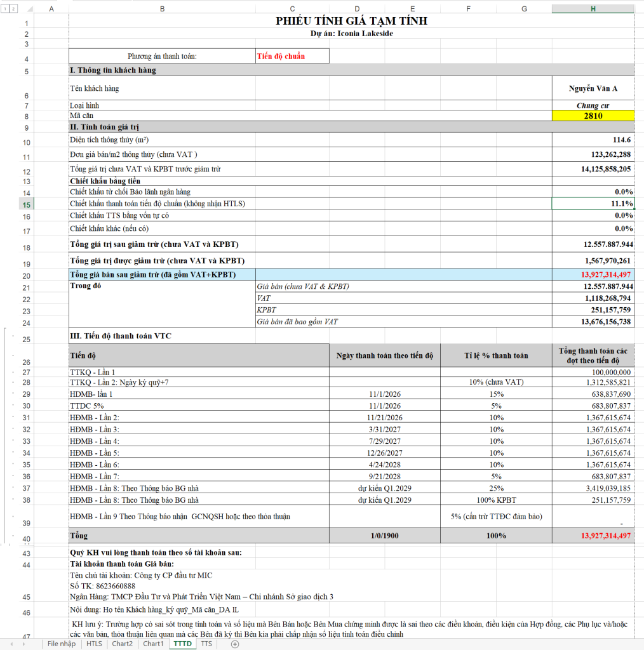Click 'TTKQ - Lần 1' row label

coord(93,372)
